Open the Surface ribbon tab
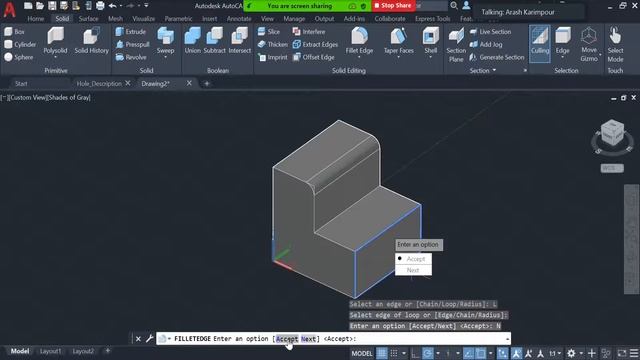Image resolution: width=640 pixels, height=360 pixels. pyautogui.click(x=89, y=18)
